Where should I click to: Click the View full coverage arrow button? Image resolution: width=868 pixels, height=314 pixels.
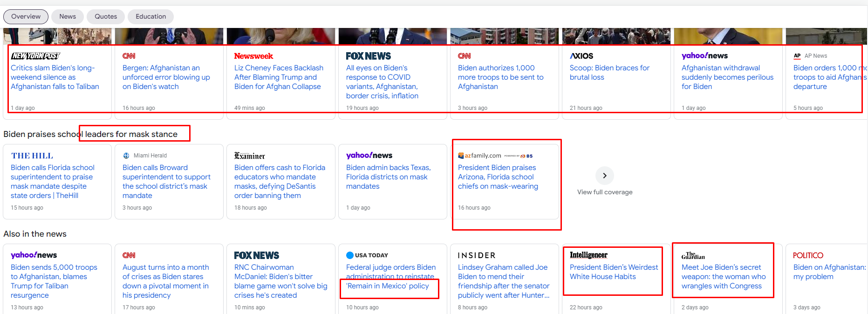coord(604,176)
